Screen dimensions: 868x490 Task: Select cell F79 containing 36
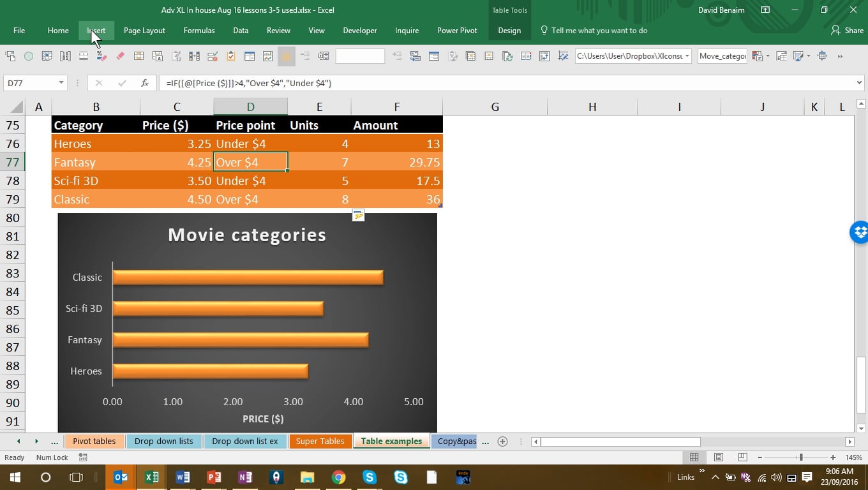(396, 200)
